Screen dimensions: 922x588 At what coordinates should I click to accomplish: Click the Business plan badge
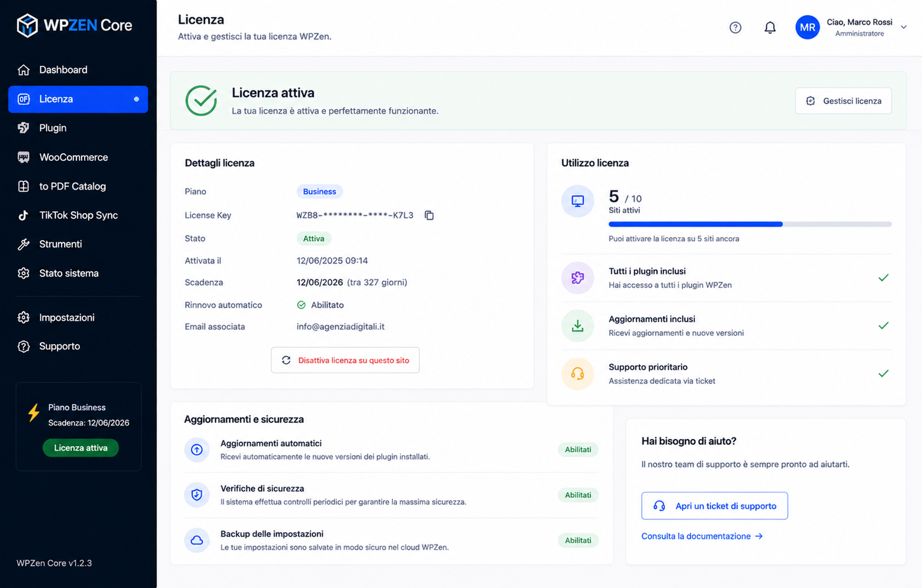pyautogui.click(x=319, y=192)
